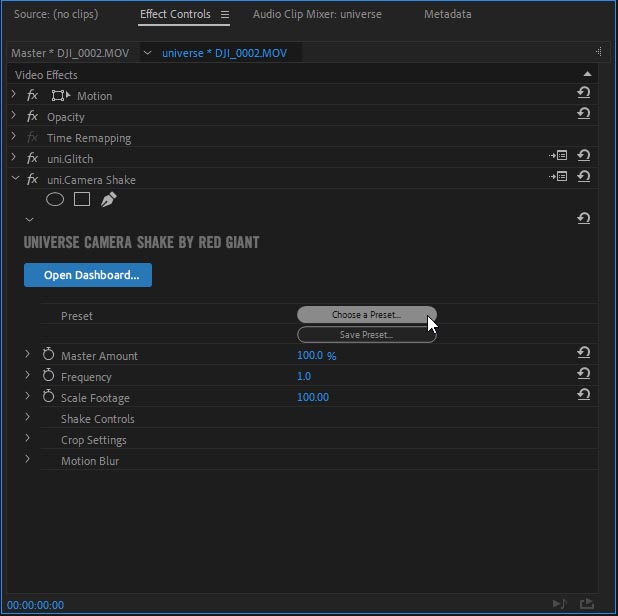Image resolution: width=618 pixels, height=616 pixels.
Task: Click the Frequency value 1.0
Action: 303,376
